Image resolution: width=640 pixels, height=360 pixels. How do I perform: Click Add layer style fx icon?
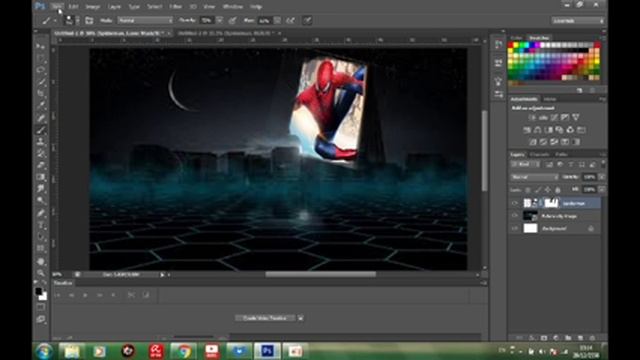[532, 338]
